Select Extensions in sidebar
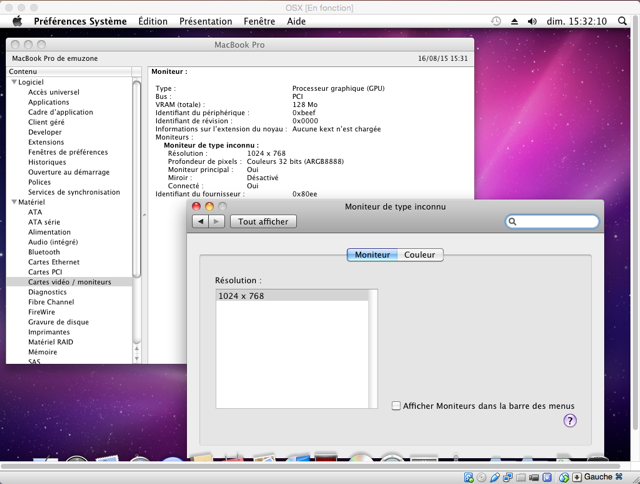The height and width of the screenshot is (484, 640). 46,142
